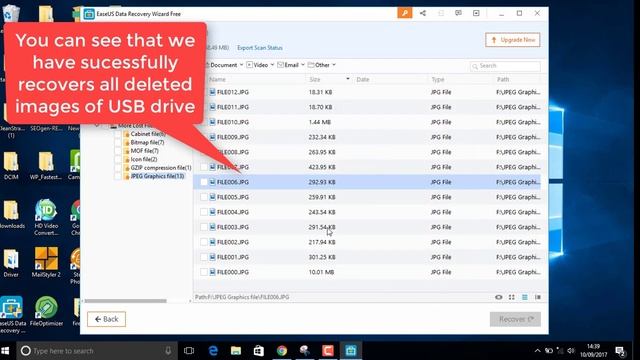Image resolution: width=640 pixels, height=360 pixels.
Task: Click the search magnifier icon in EaseUS
Action: pos(475,66)
